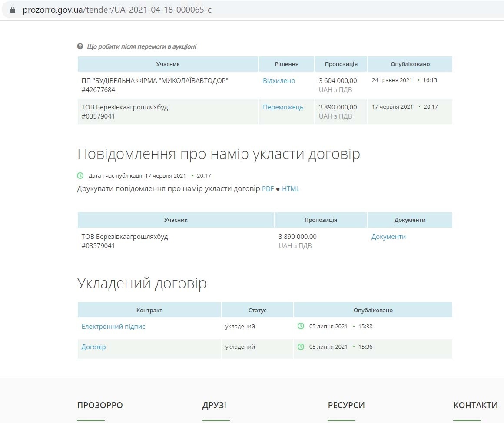This screenshot has width=504, height=423.
Task: Select 05 липня 2021 15:36 timestamp
Action: (x=341, y=347)
